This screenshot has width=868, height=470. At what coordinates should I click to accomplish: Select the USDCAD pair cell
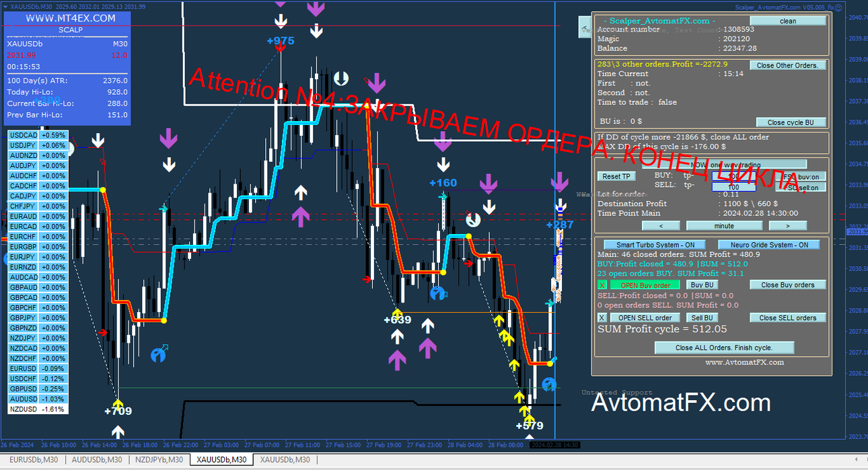(23, 134)
